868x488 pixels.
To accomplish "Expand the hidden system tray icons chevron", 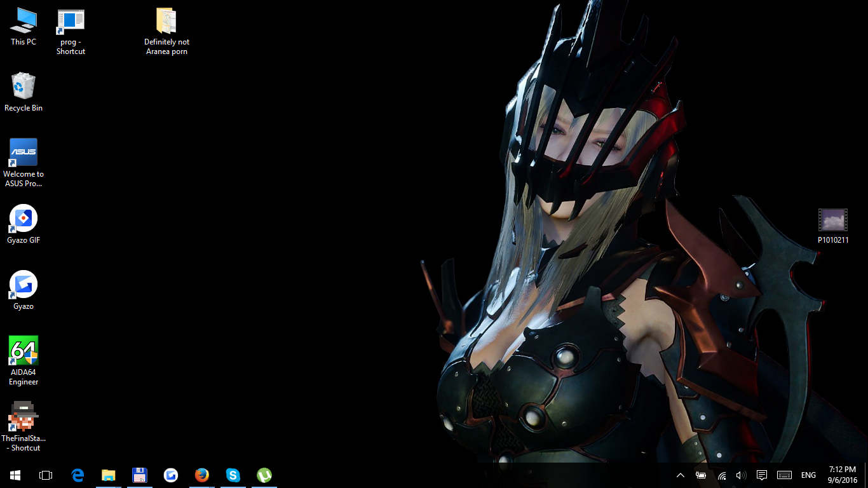I will (680, 475).
